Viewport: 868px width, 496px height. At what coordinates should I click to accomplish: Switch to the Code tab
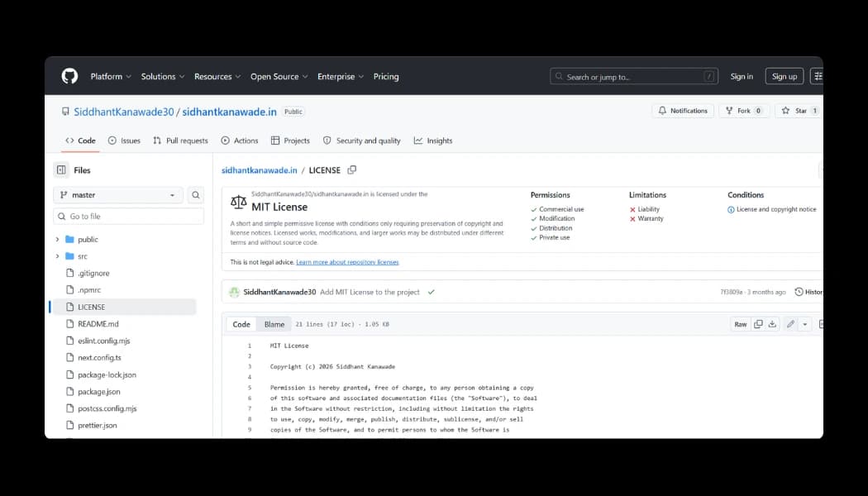pos(80,141)
